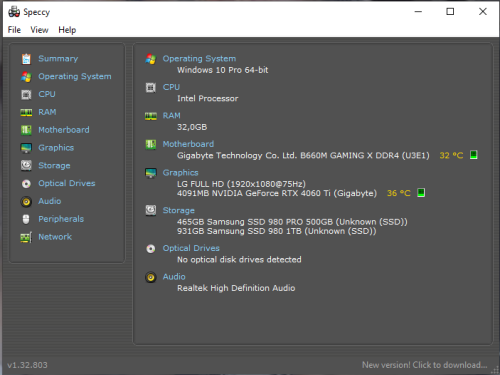Select Graphics item in the sidebar list
Viewport: 500px width, 375px height.
[x=56, y=148]
